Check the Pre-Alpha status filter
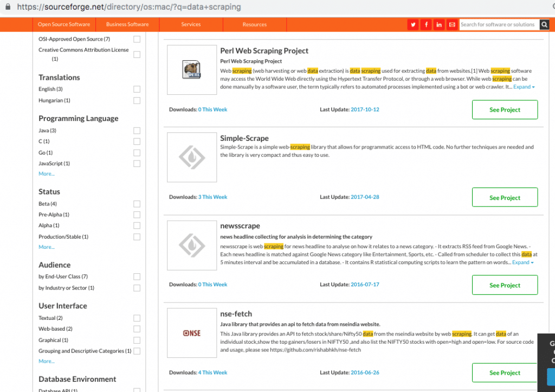The width and height of the screenshot is (555, 392). pos(137,215)
